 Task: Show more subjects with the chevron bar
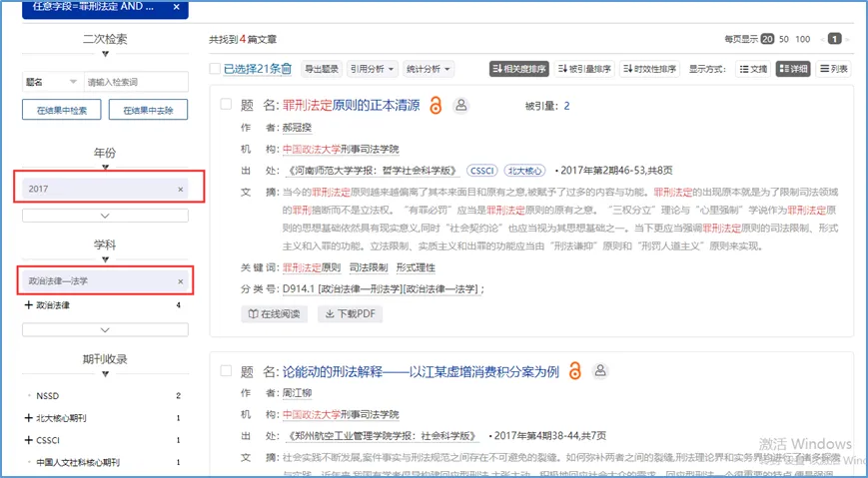coord(105,329)
